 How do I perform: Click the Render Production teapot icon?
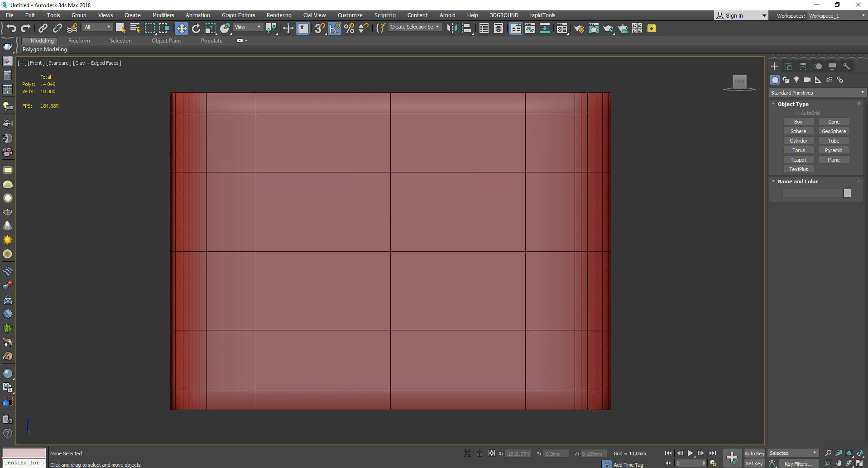608,29
